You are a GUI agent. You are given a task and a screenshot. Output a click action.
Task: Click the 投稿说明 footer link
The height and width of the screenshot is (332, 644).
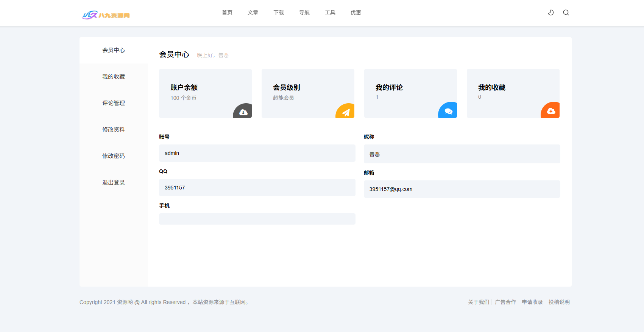[x=559, y=302]
